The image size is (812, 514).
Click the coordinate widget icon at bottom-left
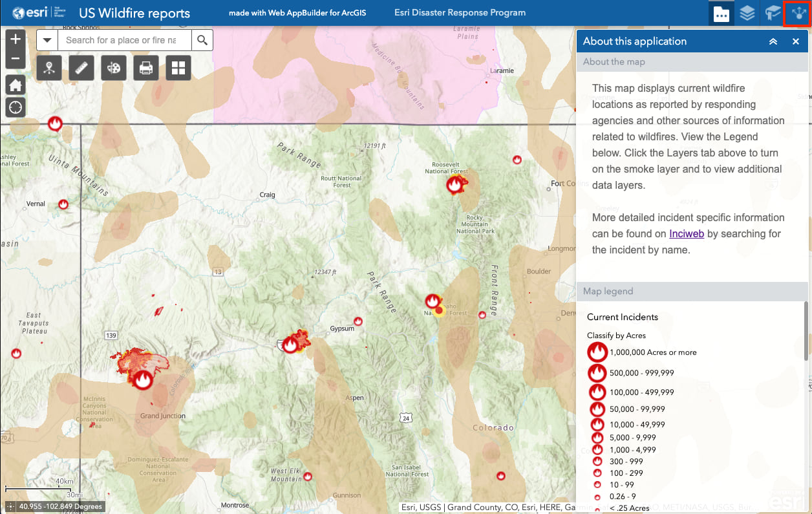(10, 506)
